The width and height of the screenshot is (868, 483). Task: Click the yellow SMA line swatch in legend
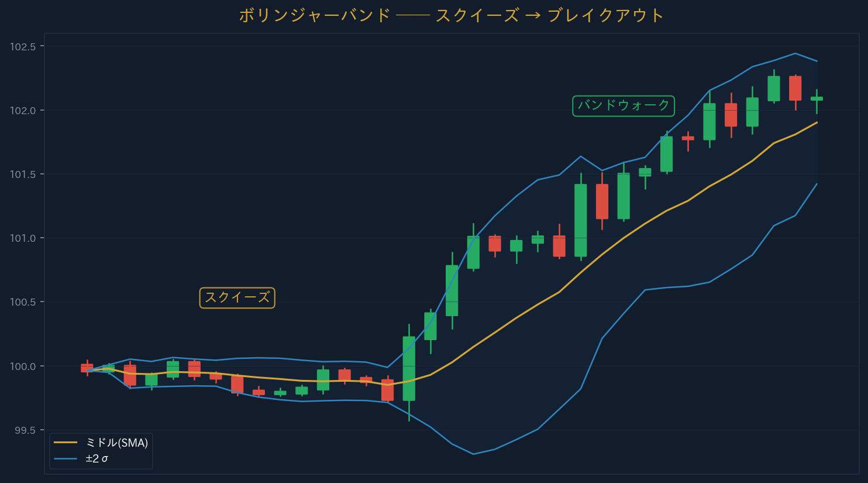point(66,443)
